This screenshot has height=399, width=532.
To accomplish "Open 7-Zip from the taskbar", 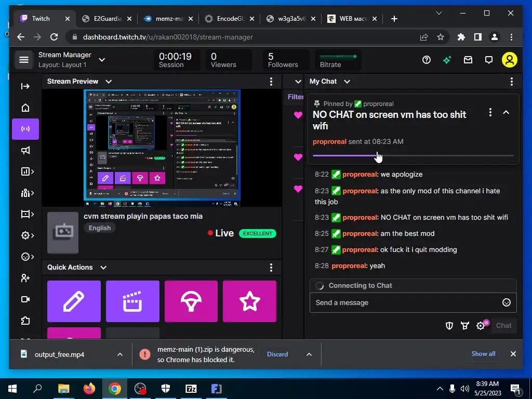I will coord(191,389).
